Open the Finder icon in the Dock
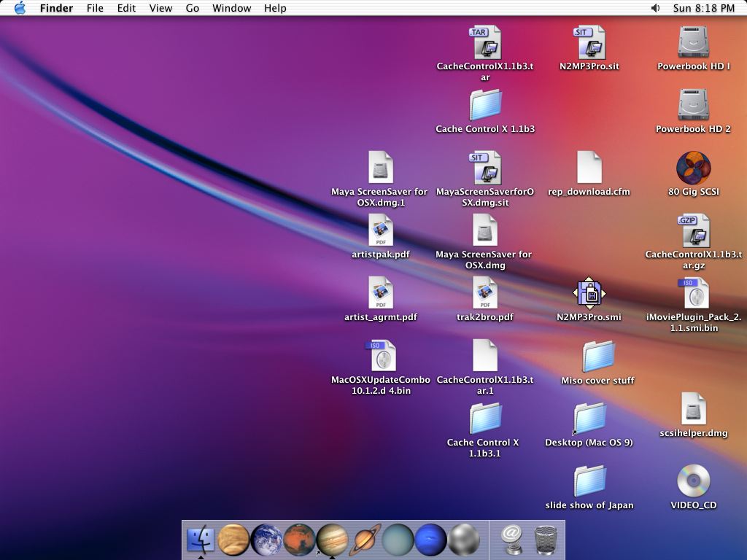747x560 pixels. [x=201, y=540]
